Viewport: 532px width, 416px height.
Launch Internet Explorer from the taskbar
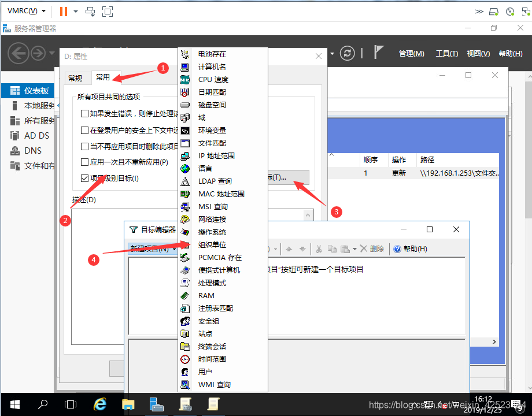tap(99, 404)
